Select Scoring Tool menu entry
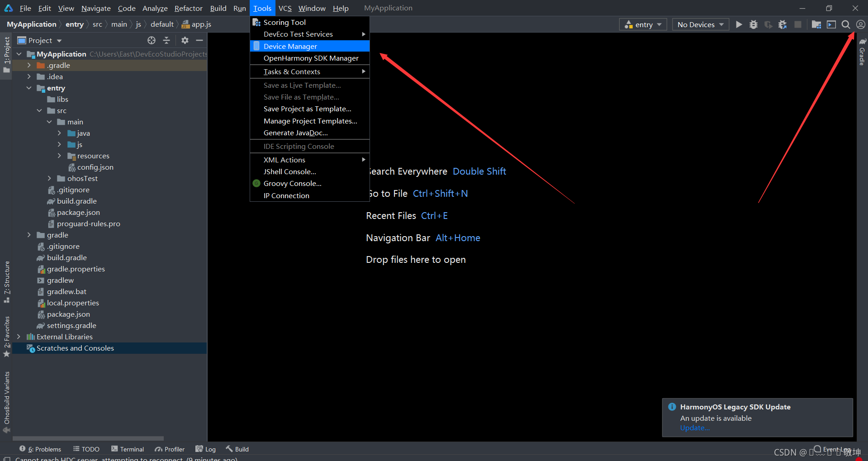868x461 pixels. pos(310,22)
